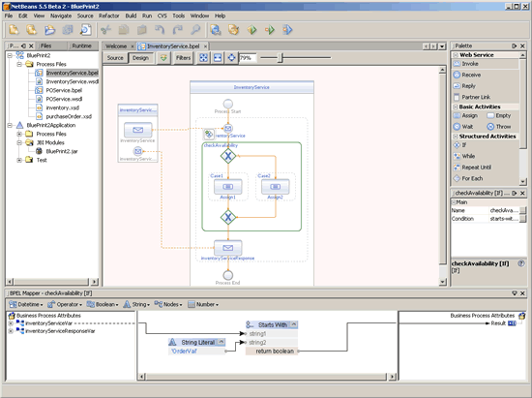The image size is (532, 398).
Task: Click the Filters button
Action: point(183,58)
